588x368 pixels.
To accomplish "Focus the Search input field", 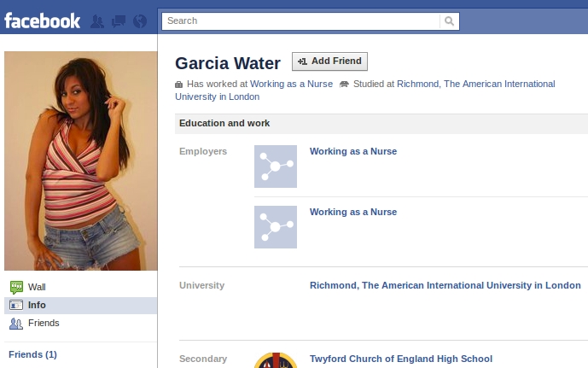I will coord(300,21).
